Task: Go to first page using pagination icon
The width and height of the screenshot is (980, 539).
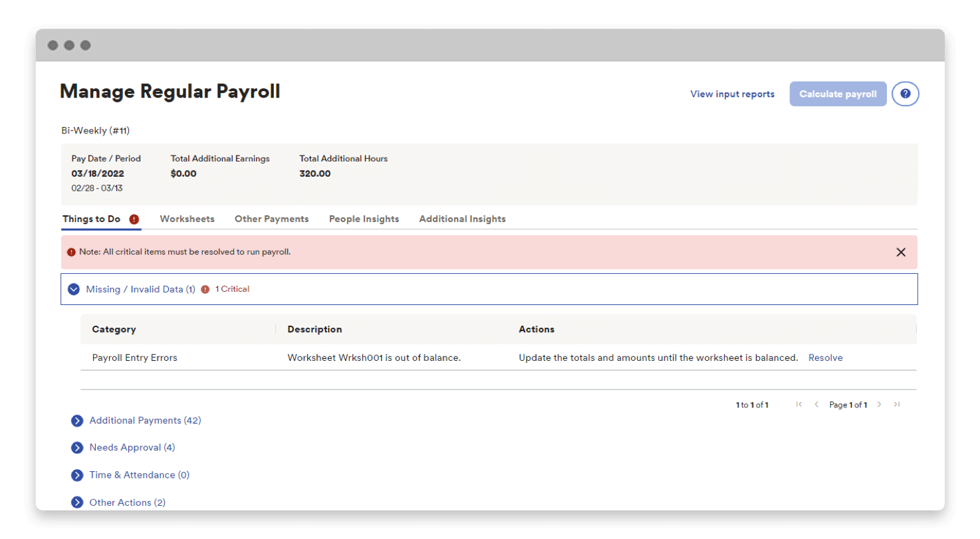Action: click(798, 404)
